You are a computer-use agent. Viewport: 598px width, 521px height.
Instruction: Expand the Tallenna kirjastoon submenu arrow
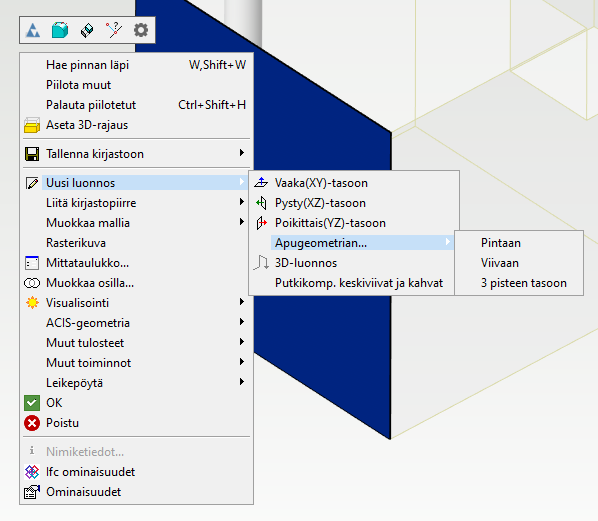click(x=241, y=153)
